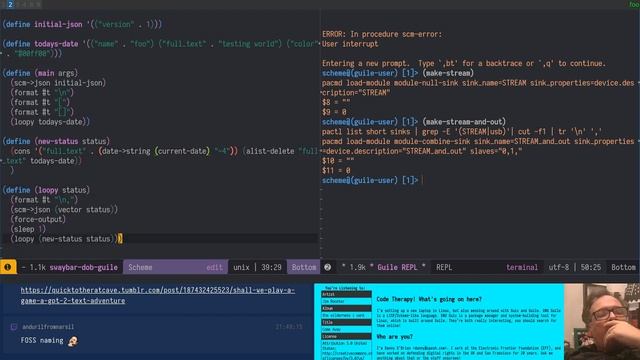
Task: Click the $9 = 0 result line
Action: 334,112
